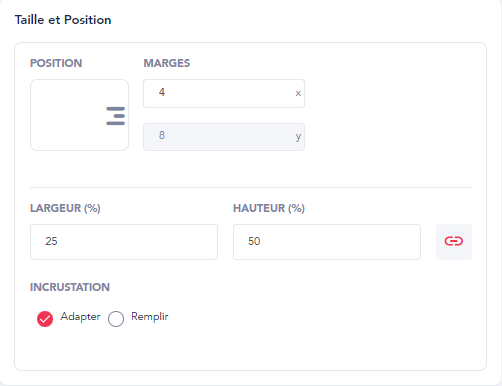Click the disabled y margin field

(224, 137)
